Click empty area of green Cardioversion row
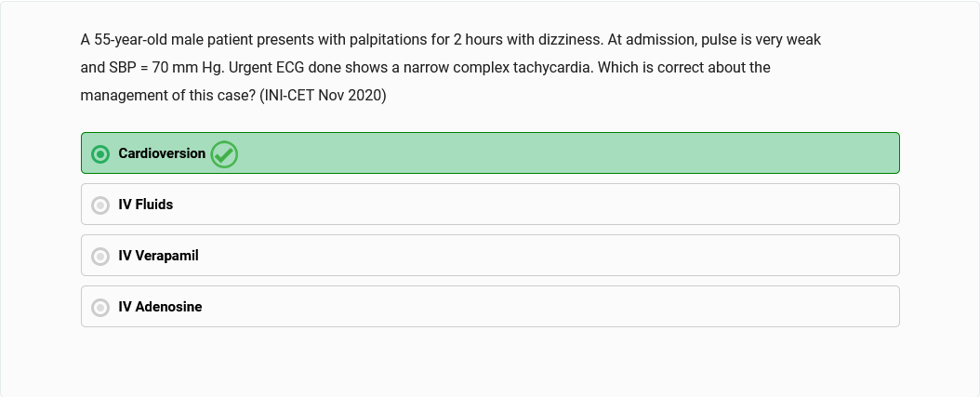This screenshot has width=980, height=397. pyautogui.click(x=563, y=153)
